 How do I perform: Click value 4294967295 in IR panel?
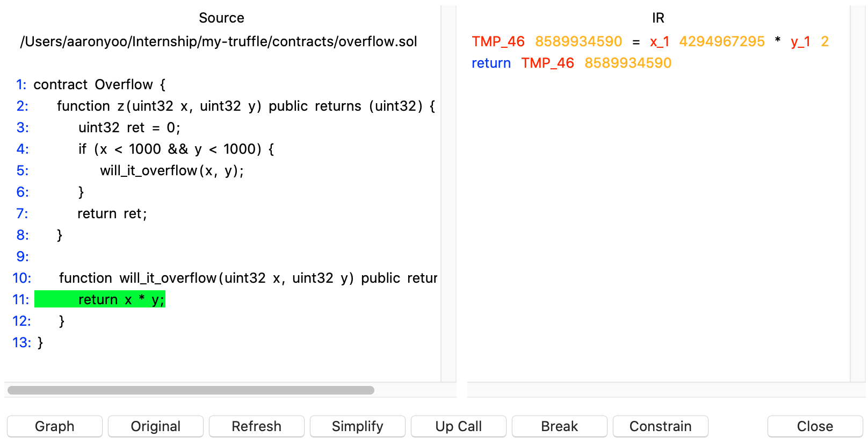click(x=721, y=41)
